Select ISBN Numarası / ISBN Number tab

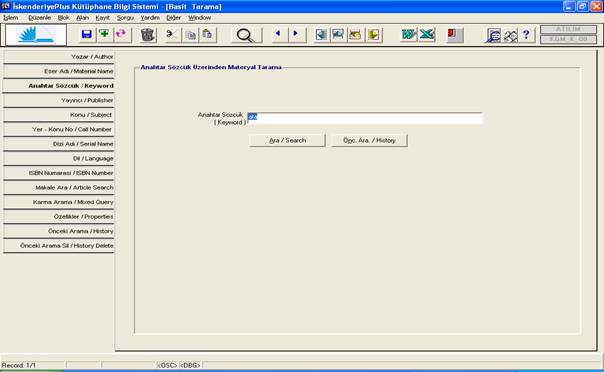[x=59, y=173]
